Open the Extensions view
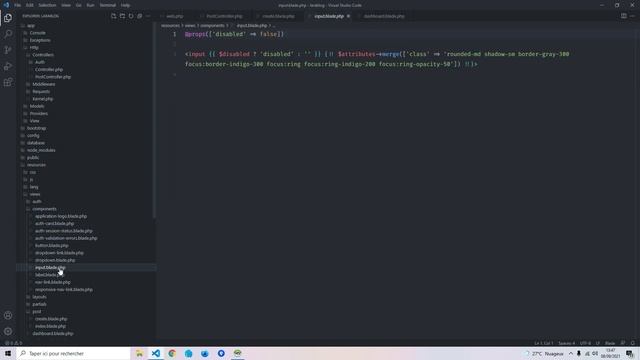640x360 pixels. pyautogui.click(x=8, y=83)
